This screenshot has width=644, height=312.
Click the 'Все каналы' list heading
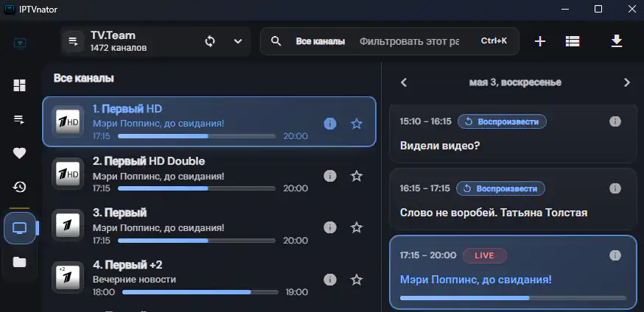(84, 78)
